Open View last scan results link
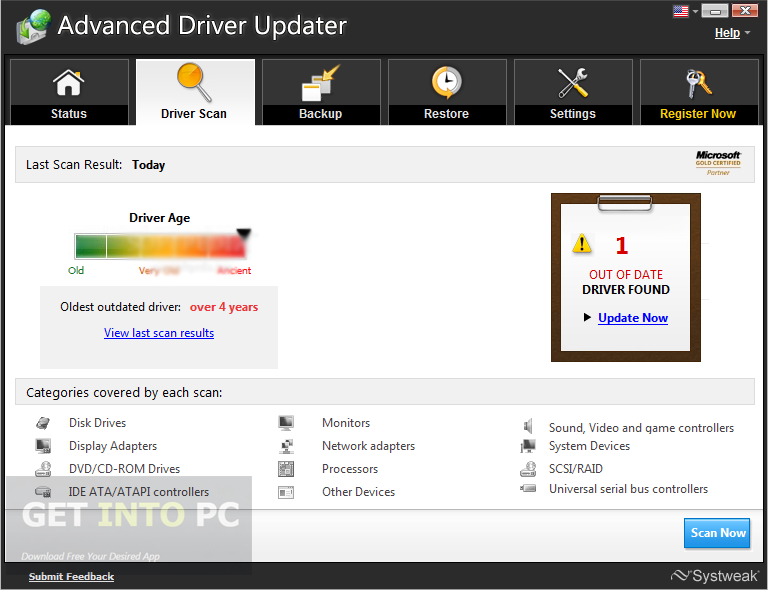 click(x=159, y=333)
